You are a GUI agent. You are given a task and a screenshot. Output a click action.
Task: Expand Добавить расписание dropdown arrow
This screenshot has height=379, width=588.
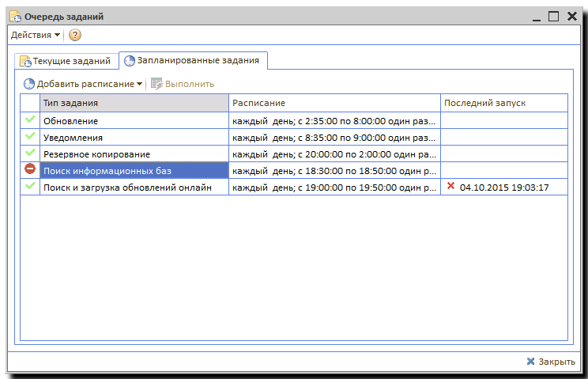point(140,84)
